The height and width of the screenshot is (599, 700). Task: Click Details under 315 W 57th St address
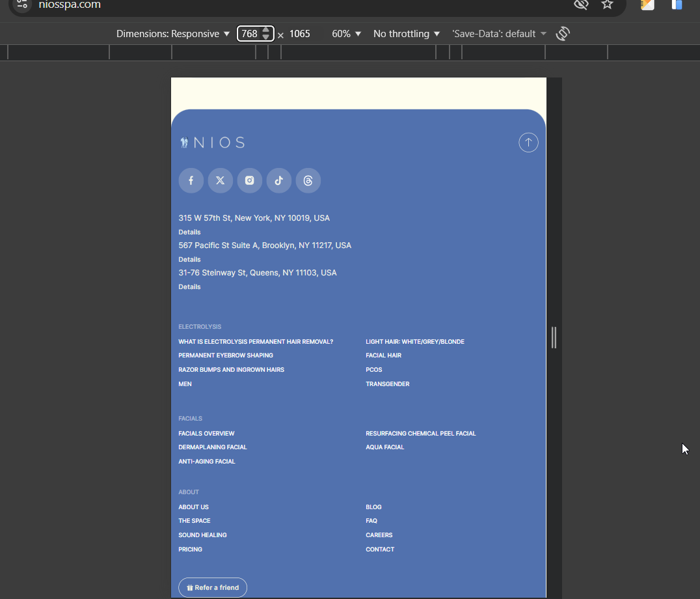189,232
